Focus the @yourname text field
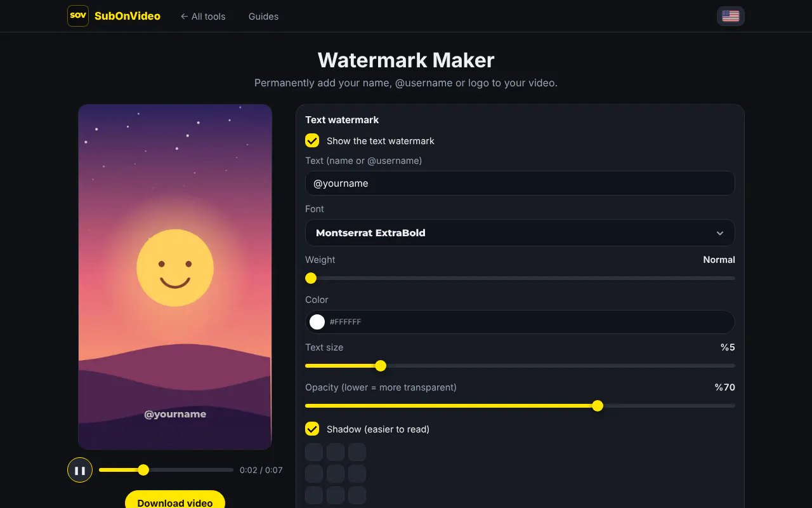Image resolution: width=812 pixels, height=508 pixels. tap(520, 184)
